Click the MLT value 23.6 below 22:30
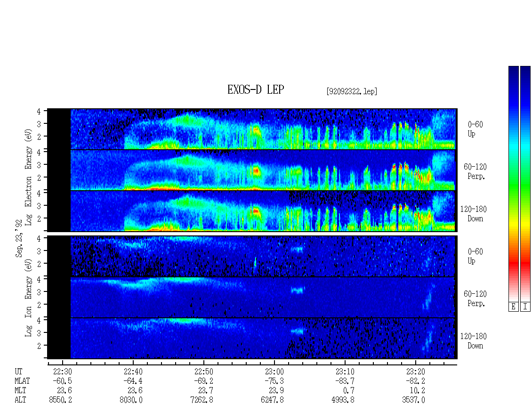Screen dimensions: 532x412 click(64, 391)
